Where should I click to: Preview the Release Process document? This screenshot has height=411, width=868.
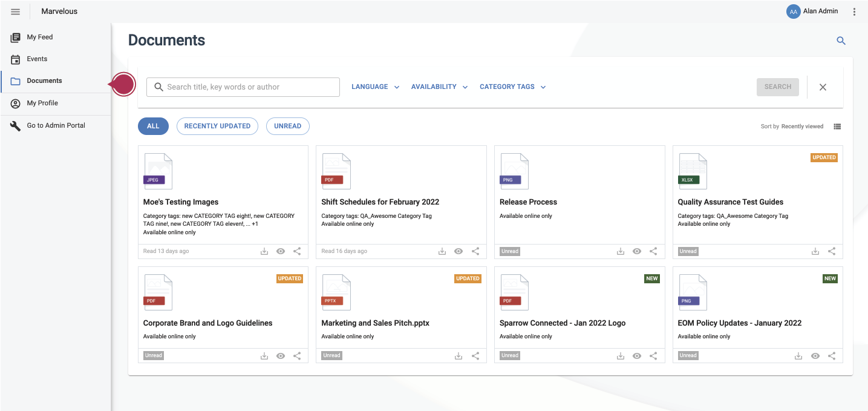[637, 251]
